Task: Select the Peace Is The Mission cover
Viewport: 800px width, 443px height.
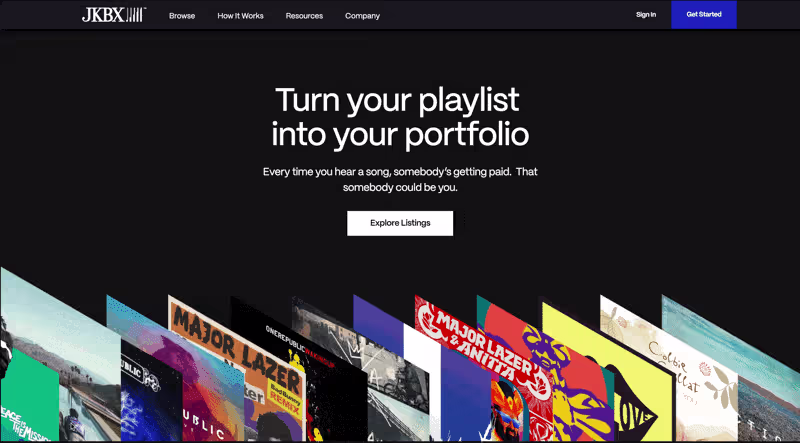Action: click(x=29, y=396)
